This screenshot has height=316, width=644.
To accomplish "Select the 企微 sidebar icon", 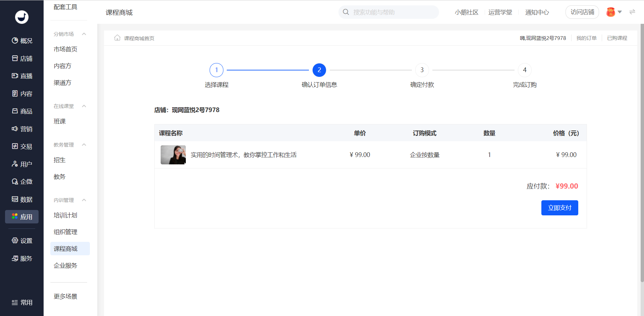I will [15, 181].
